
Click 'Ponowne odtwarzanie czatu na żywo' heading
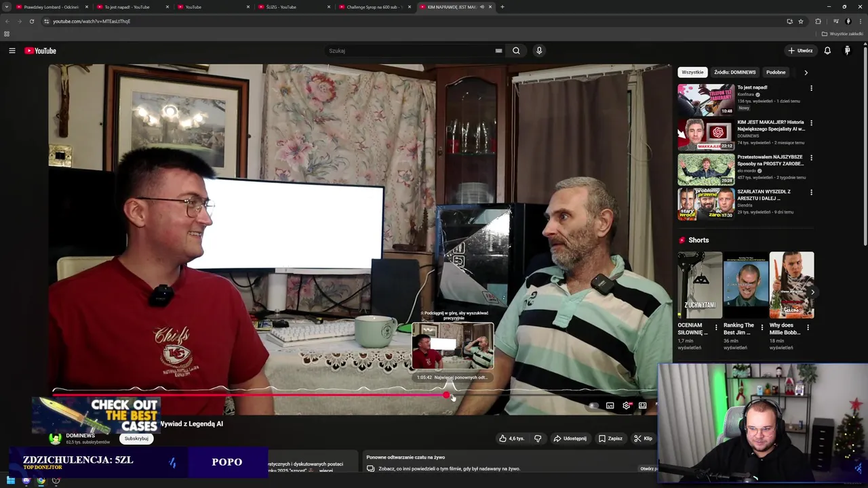pyautogui.click(x=406, y=457)
